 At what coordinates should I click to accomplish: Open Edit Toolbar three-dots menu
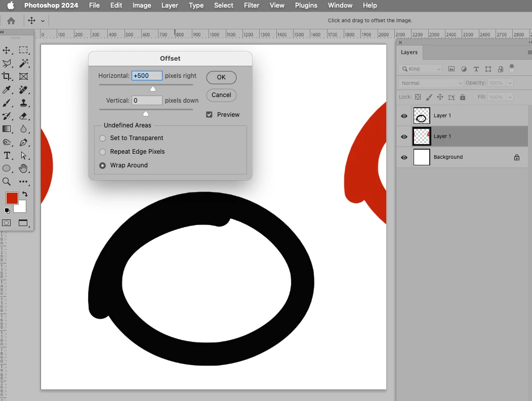pos(23,182)
